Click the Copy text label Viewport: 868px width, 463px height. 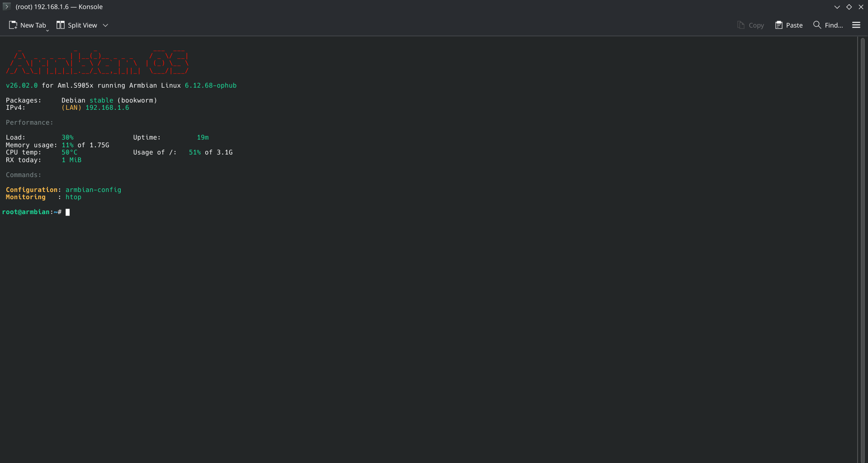(x=756, y=25)
